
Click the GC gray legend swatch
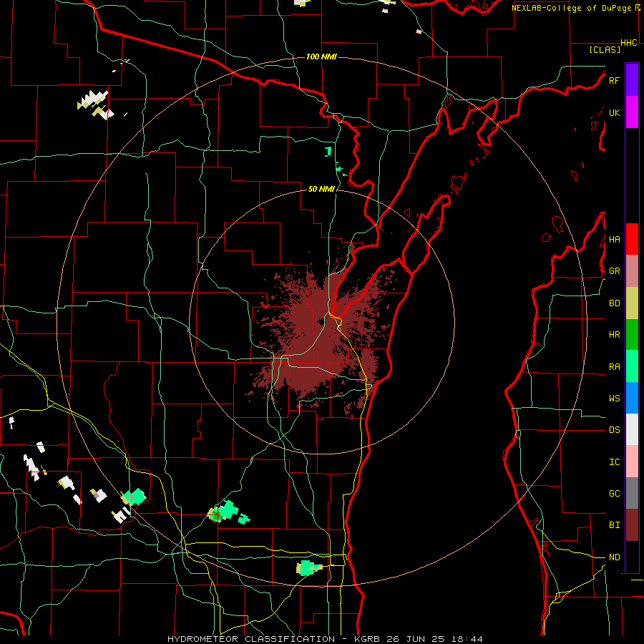[x=632, y=493]
